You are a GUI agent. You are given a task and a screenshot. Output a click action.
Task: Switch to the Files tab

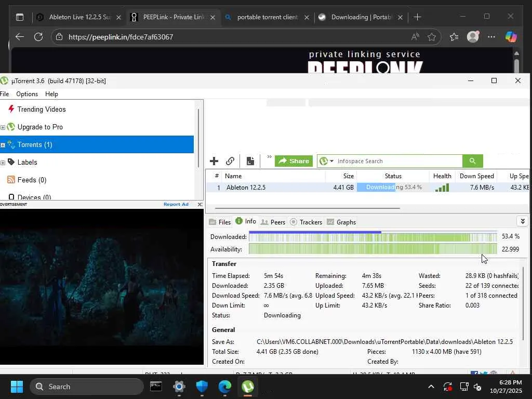[x=220, y=222]
